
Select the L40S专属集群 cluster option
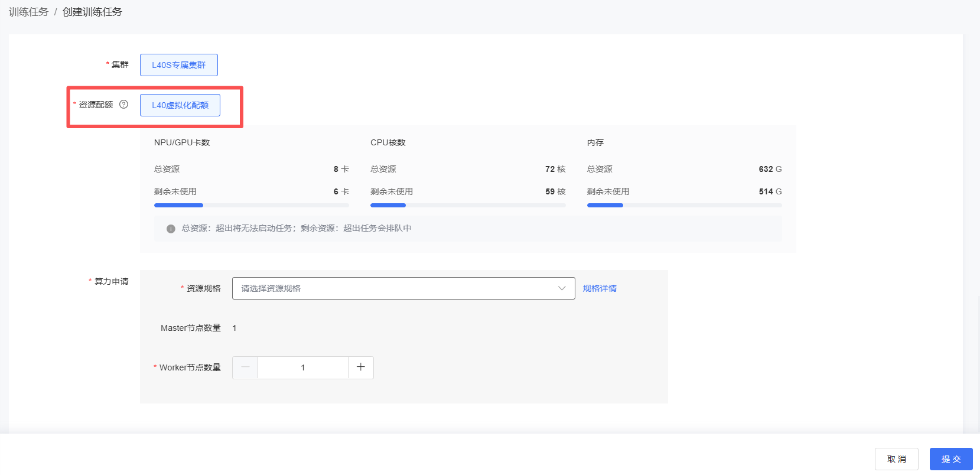tap(178, 65)
